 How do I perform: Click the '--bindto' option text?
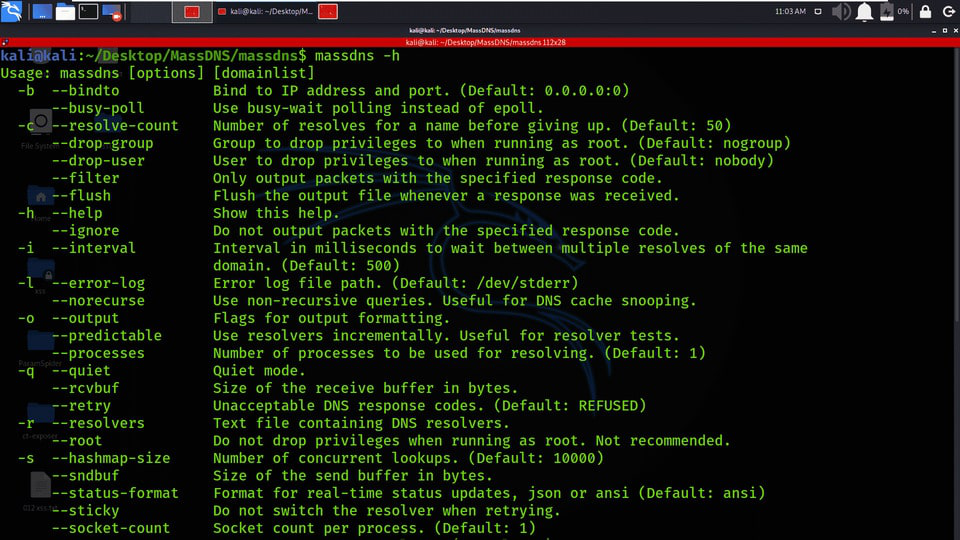(85, 91)
